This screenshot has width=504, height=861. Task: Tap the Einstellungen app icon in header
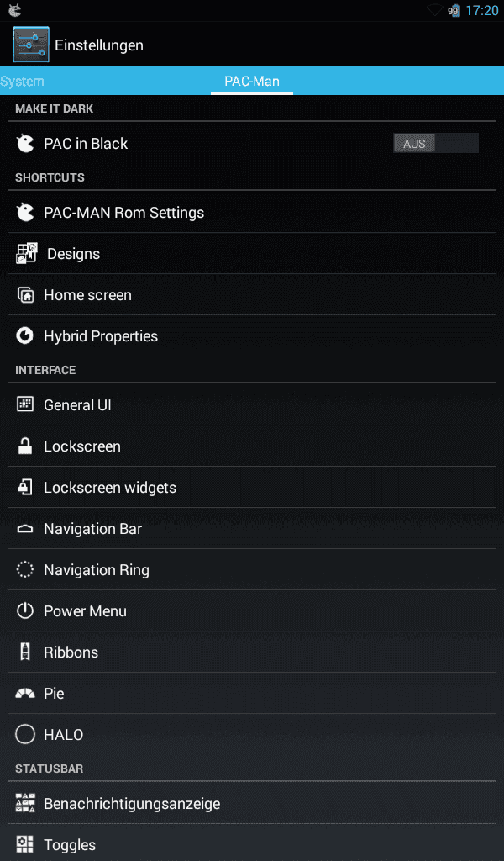[x=31, y=45]
